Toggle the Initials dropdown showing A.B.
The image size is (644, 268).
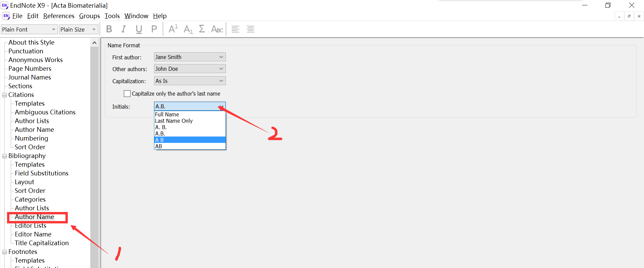point(190,106)
